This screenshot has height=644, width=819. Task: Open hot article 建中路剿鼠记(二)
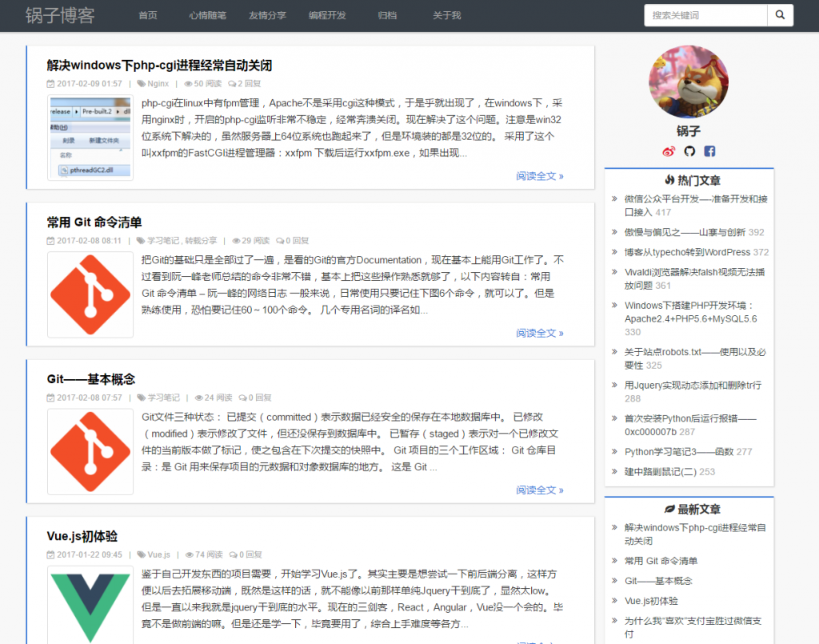tap(661, 472)
